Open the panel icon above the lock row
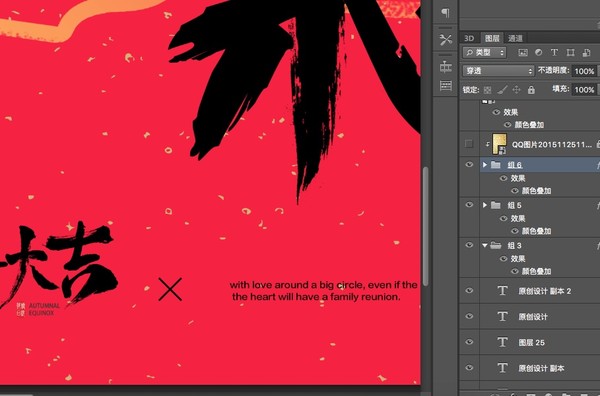This screenshot has height=396, width=600. click(x=445, y=85)
